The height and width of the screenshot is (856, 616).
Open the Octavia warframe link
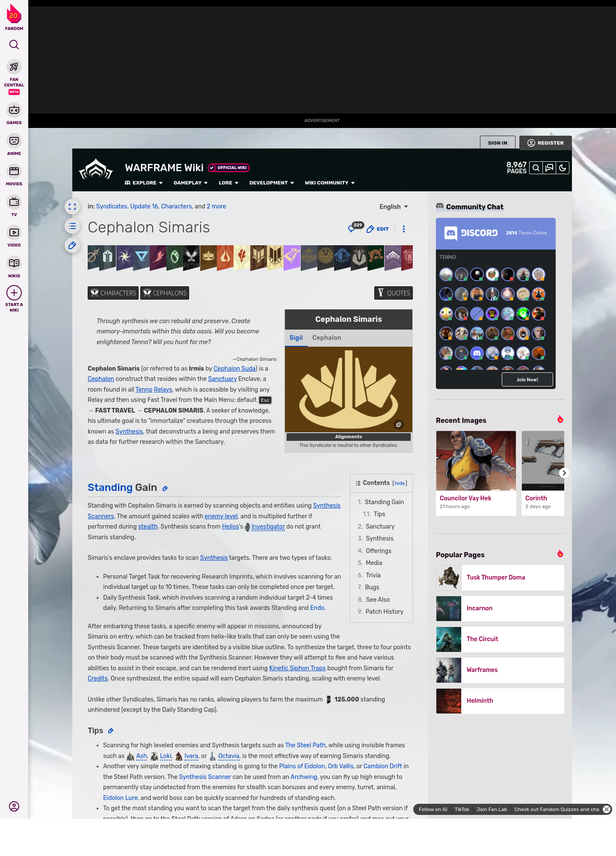[228, 756]
